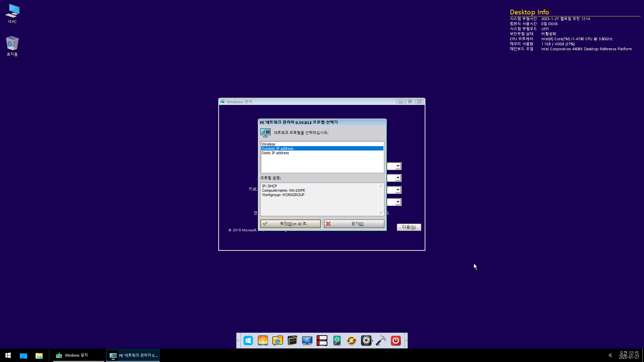The width and height of the screenshot is (644, 362).
Task: Choose the Dynamic IP address profile
Action: (x=277, y=148)
